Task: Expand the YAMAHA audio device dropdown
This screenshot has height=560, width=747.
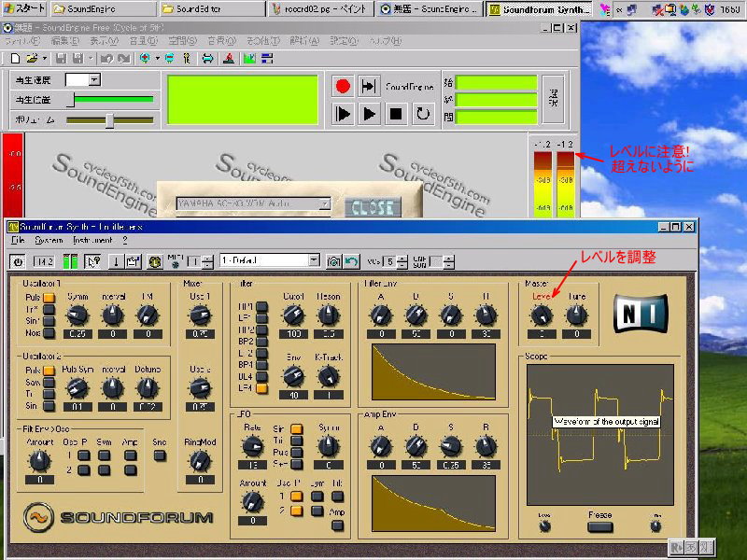Action: pyautogui.click(x=324, y=203)
